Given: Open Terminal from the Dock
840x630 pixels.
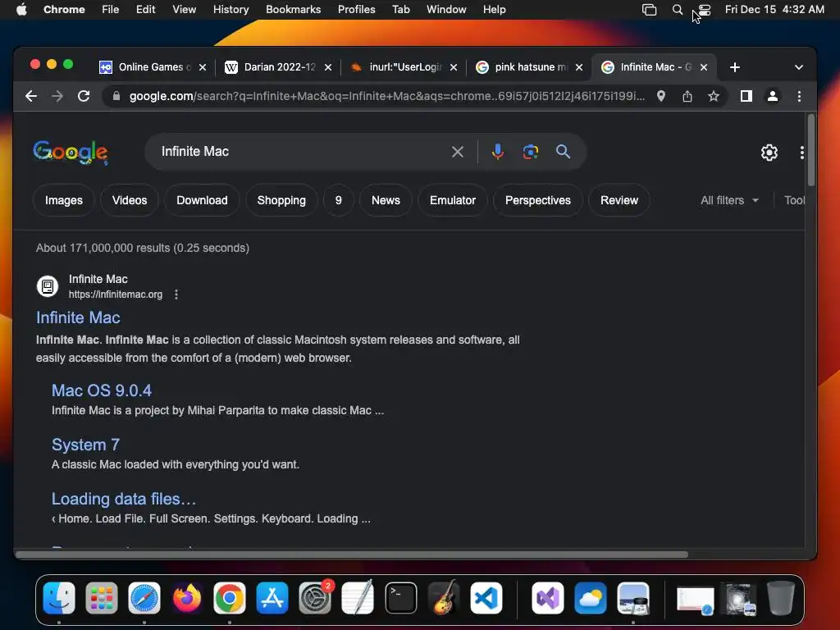Looking at the screenshot, I should pyautogui.click(x=400, y=598).
